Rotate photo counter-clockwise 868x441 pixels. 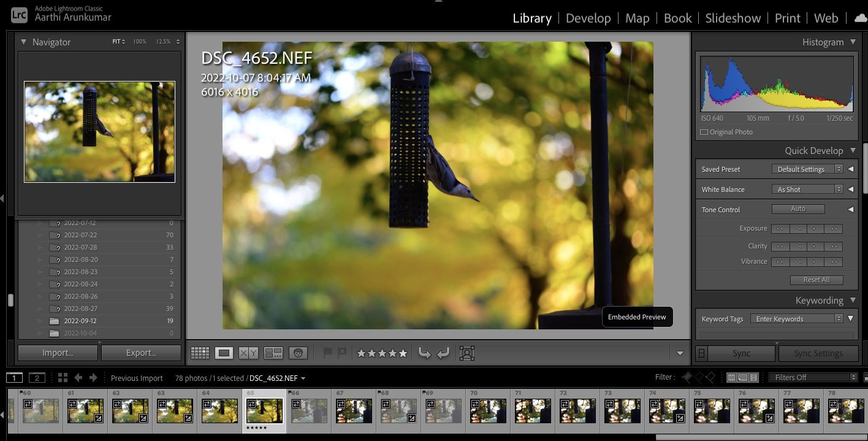(x=424, y=353)
